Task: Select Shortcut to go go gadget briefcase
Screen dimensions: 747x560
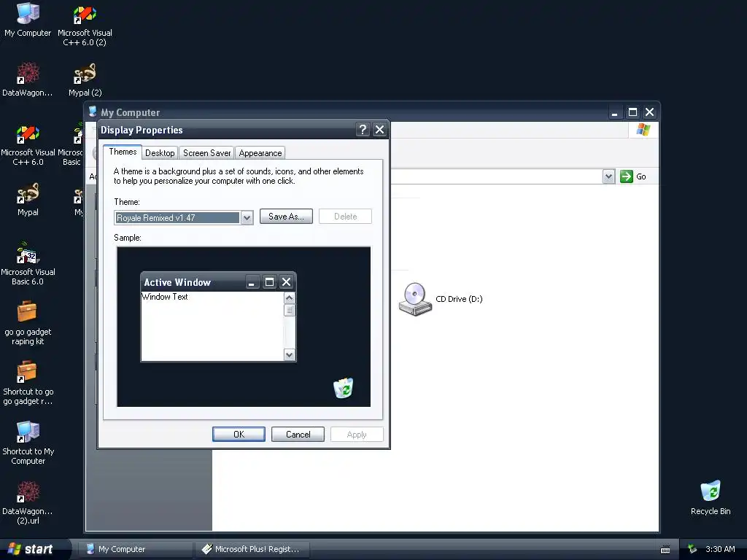Action: tap(27, 373)
